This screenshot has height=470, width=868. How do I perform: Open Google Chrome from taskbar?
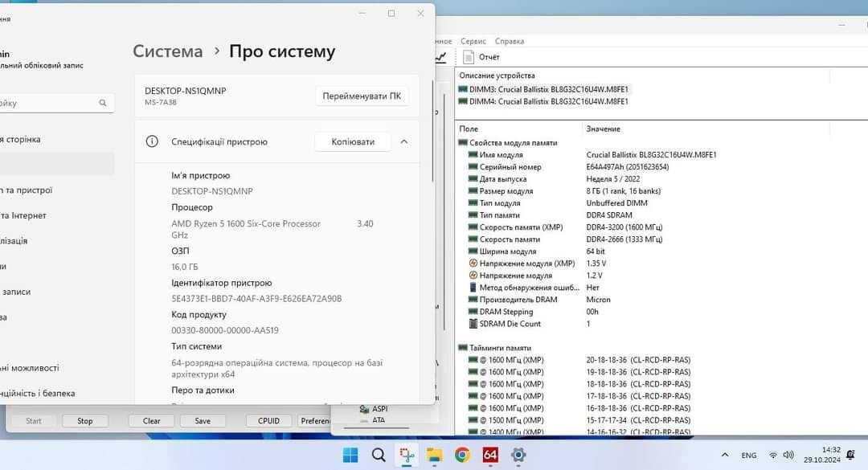pyautogui.click(x=462, y=455)
